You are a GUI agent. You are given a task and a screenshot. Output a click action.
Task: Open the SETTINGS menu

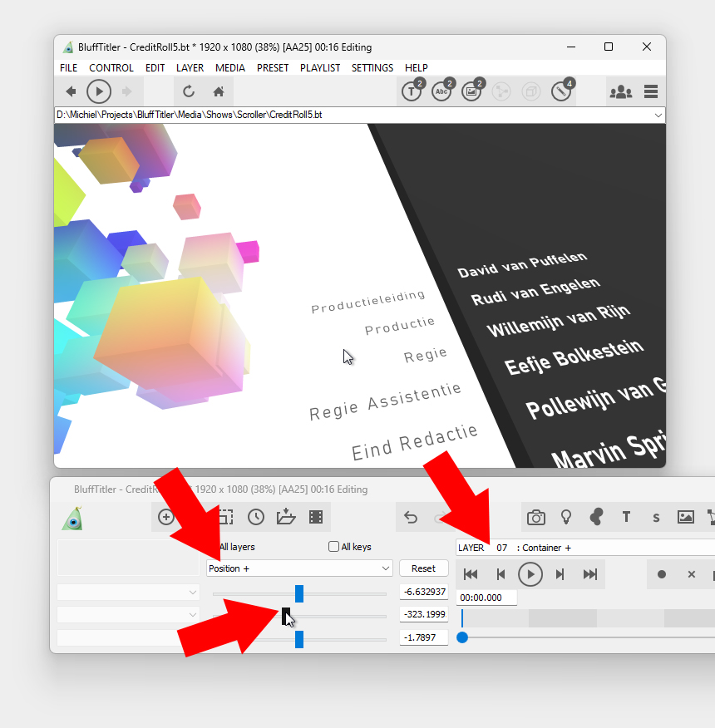(x=372, y=68)
